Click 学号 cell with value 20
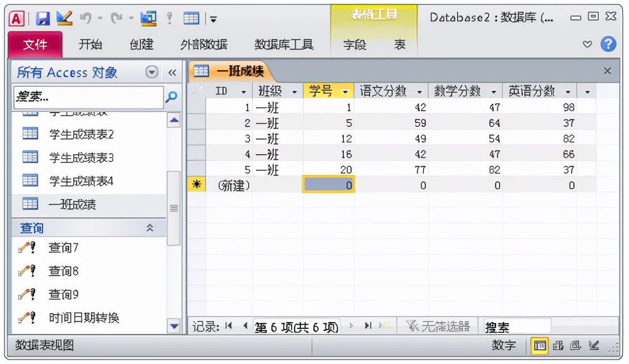This screenshot has width=629, height=364. (x=328, y=170)
